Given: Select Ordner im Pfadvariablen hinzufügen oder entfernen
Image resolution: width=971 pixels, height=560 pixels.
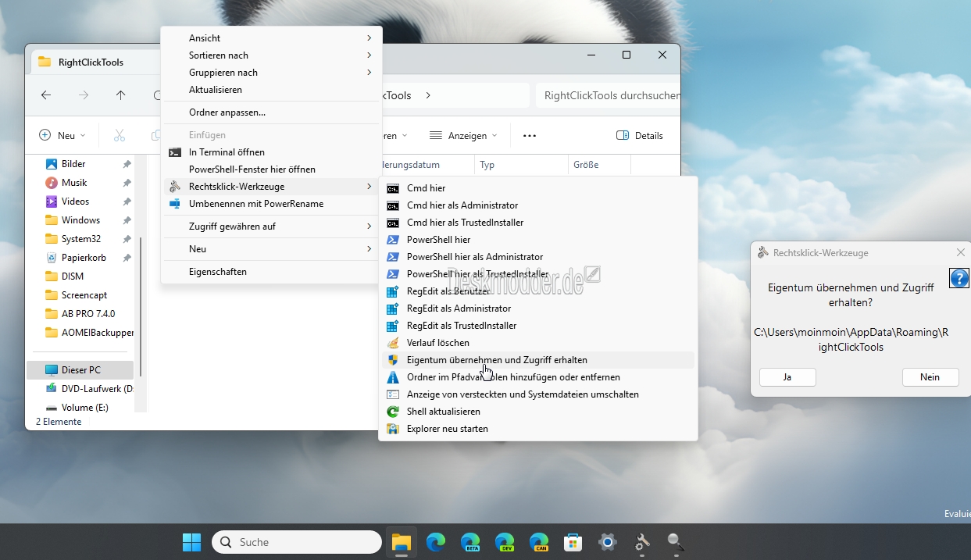Looking at the screenshot, I should [x=538, y=377].
